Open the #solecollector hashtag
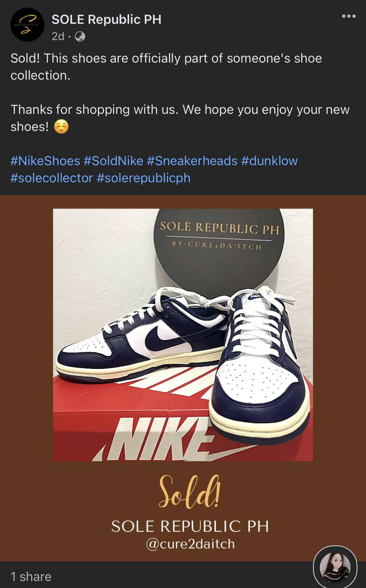The width and height of the screenshot is (366, 588). tap(52, 178)
